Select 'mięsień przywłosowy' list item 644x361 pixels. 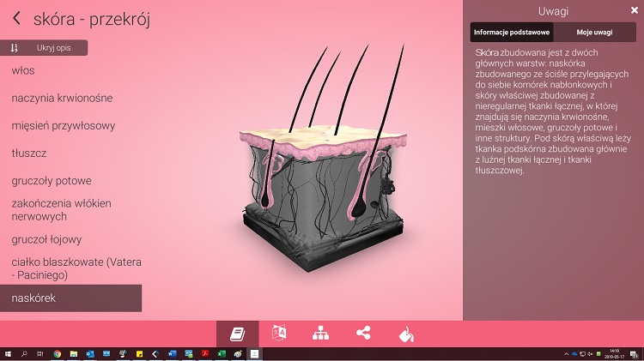click(64, 125)
